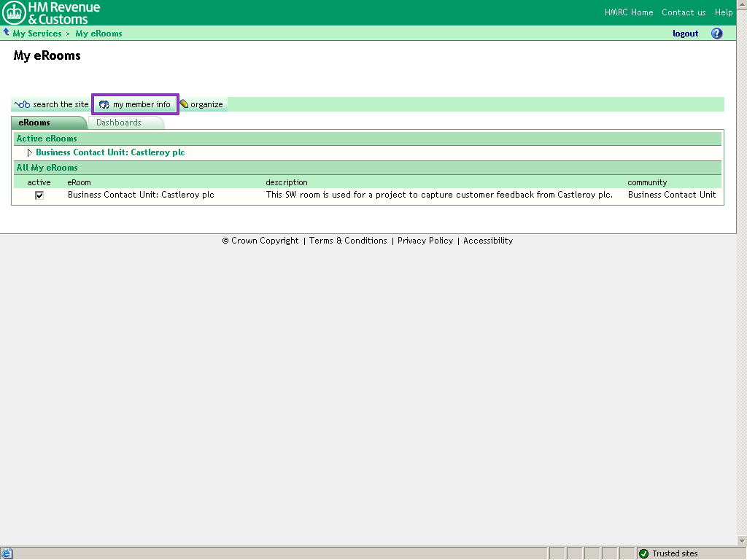Click the organize tag icon
This screenshot has height=560, width=747.
184,104
